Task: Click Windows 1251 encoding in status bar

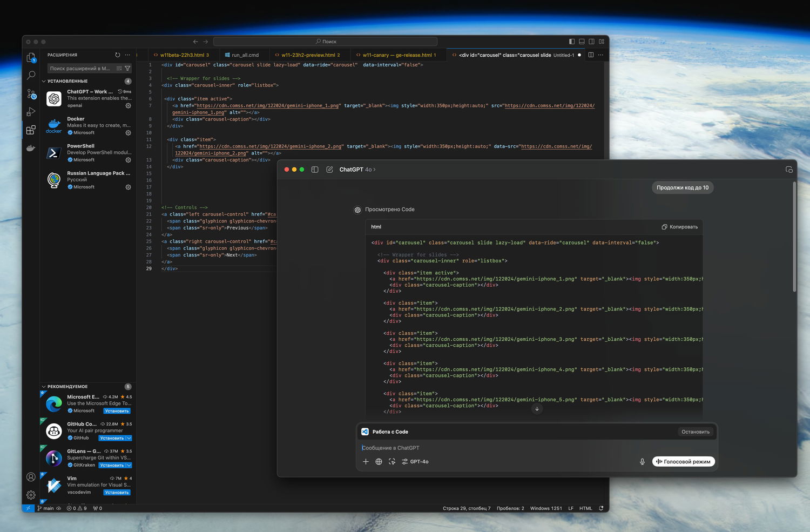Action: pos(546,508)
